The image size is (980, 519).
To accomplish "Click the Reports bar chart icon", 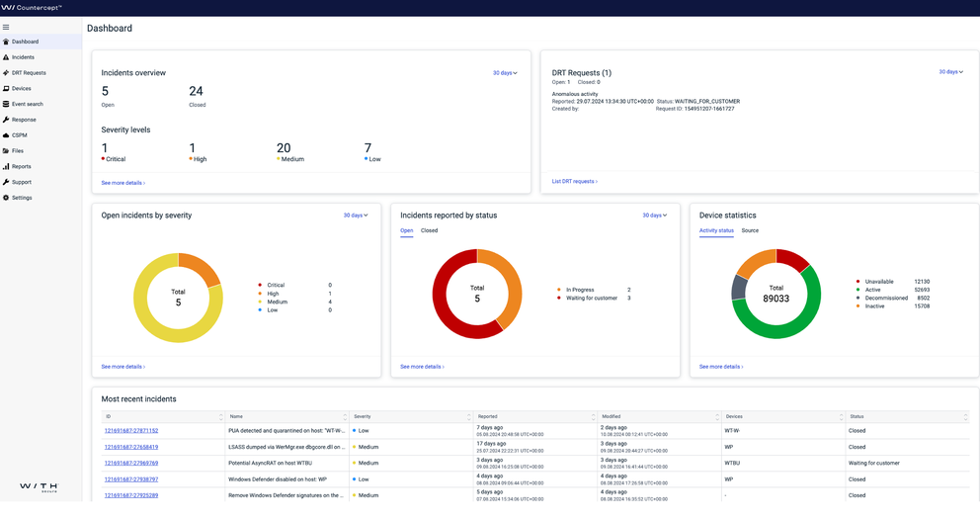I will (x=6, y=166).
